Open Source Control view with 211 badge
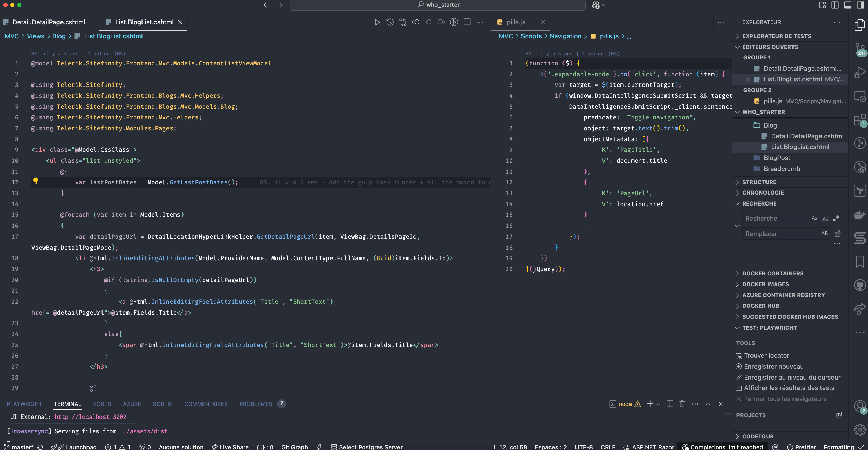This screenshot has width=868, height=450. tap(859, 49)
